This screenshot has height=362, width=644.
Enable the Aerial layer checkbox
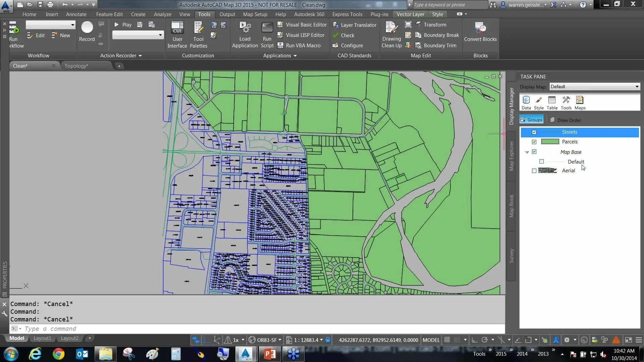click(534, 171)
